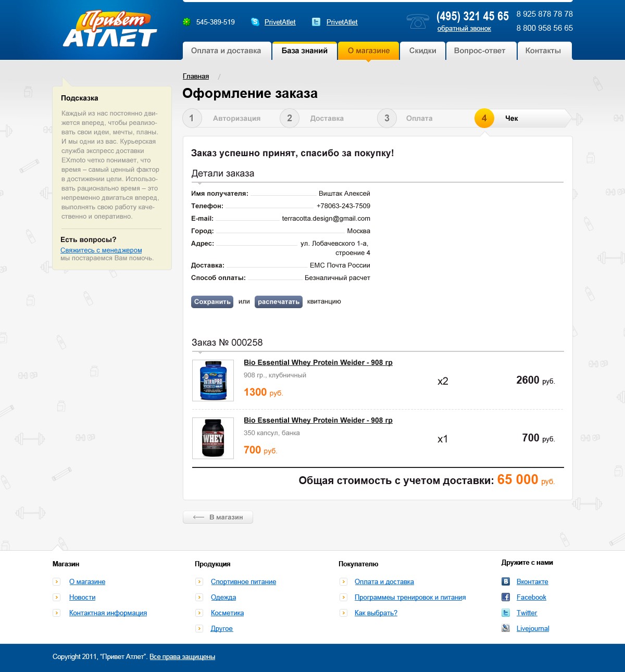The width and height of the screenshot is (625, 672).
Task: Open the База знаний tab
Action: click(x=305, y=50)
